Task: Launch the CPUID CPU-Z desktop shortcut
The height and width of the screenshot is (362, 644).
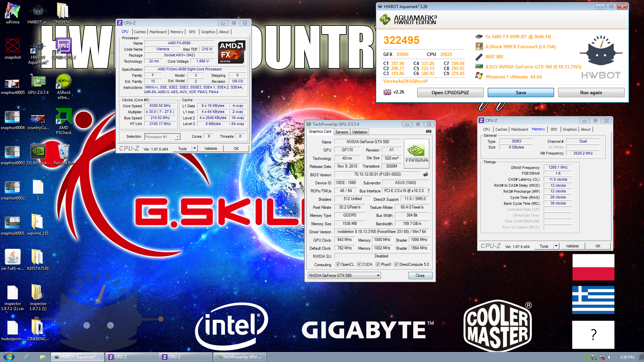Action: [x=63, y=49]
